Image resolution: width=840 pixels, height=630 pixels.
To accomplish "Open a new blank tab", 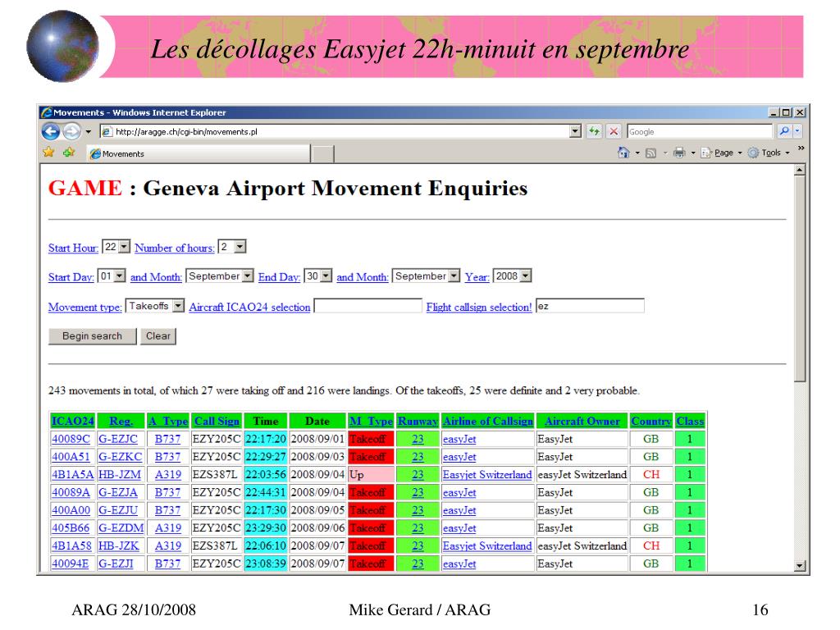I will 323,154.
